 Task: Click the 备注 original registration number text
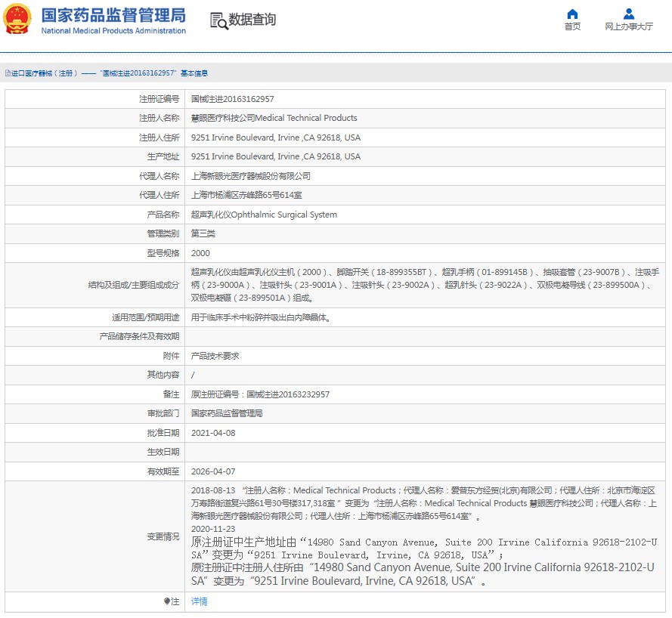coord(260,394)
